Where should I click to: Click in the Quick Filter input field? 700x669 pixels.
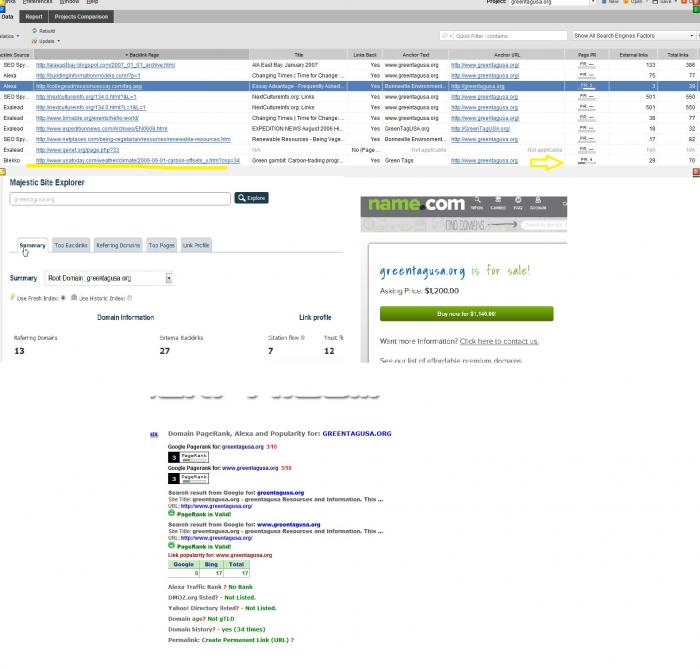point(509,36)
